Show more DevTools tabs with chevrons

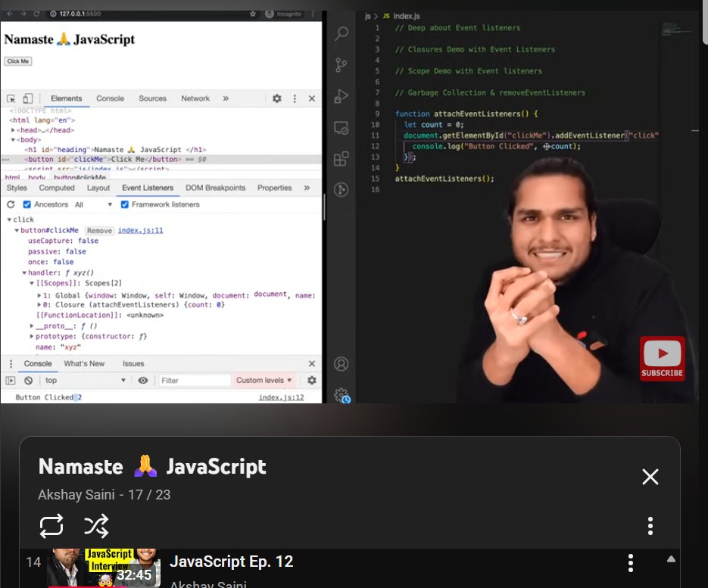pyautogui.click(x=226, y=98)
